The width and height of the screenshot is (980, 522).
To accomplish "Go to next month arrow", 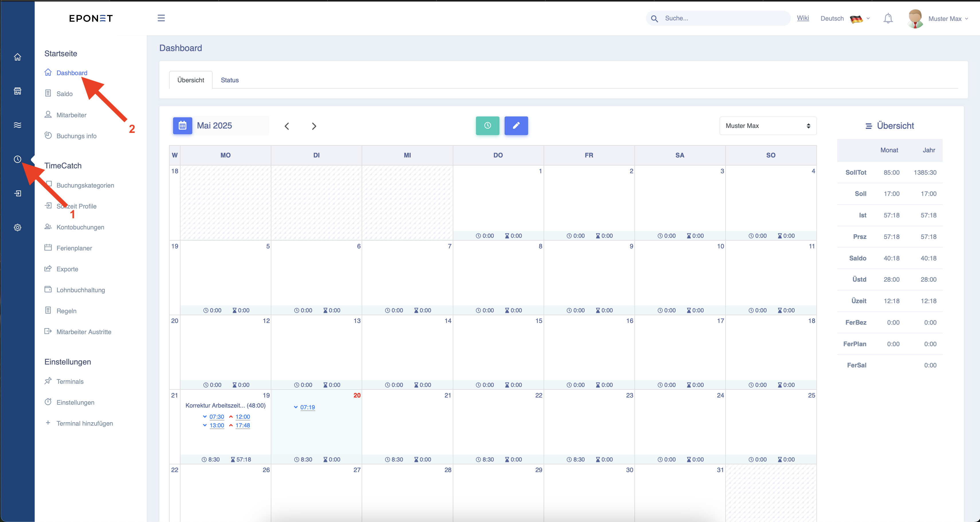I will (314, 126).
